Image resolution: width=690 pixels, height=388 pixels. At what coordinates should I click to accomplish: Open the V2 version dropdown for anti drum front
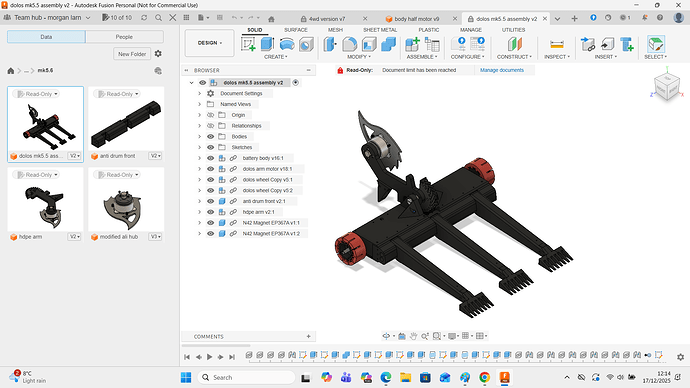click(x=155, y=156)
